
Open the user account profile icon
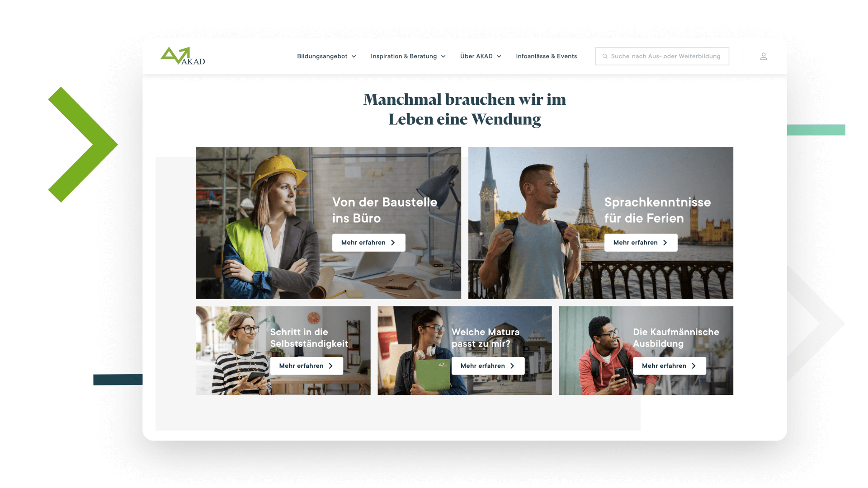point(763,56)
